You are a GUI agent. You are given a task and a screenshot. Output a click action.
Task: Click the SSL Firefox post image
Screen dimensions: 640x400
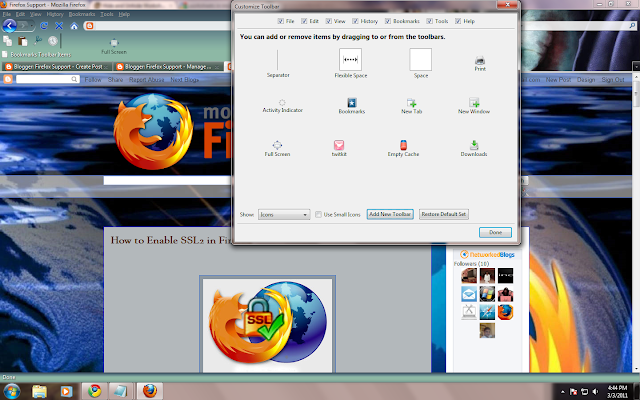coord(267,325)
